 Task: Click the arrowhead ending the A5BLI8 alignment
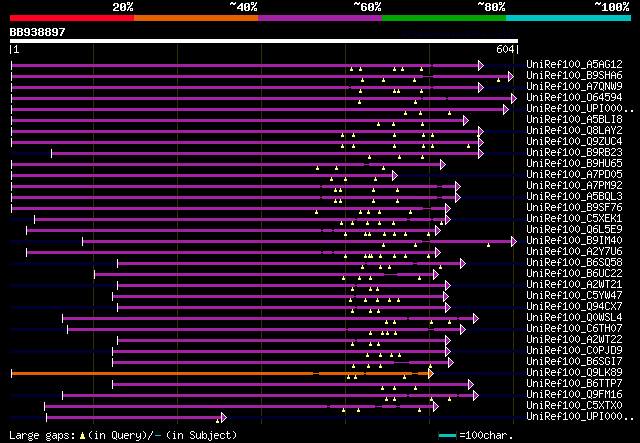coord(466,120)
